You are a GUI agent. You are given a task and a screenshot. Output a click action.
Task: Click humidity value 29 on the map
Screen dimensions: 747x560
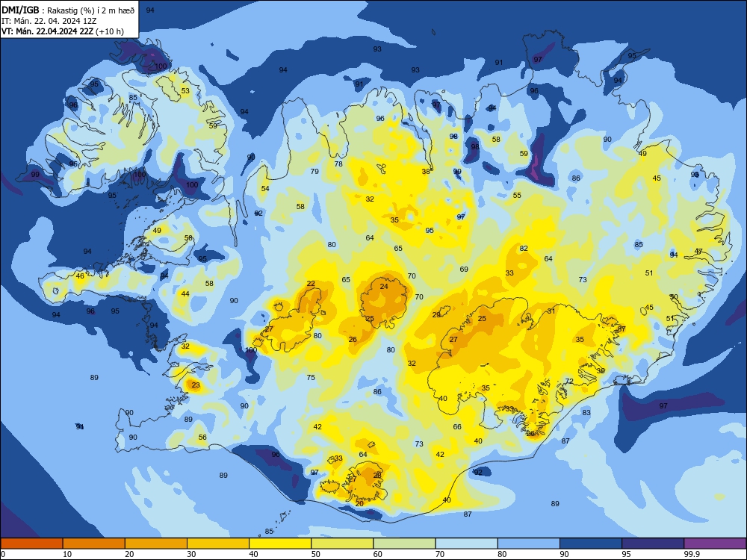tap(436, 315)
